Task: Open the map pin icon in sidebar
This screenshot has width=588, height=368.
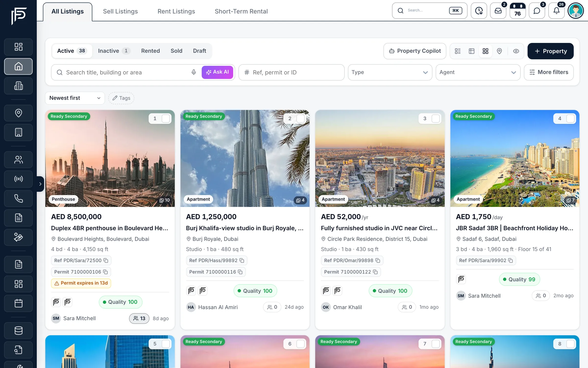Action: tap(18, 113)
